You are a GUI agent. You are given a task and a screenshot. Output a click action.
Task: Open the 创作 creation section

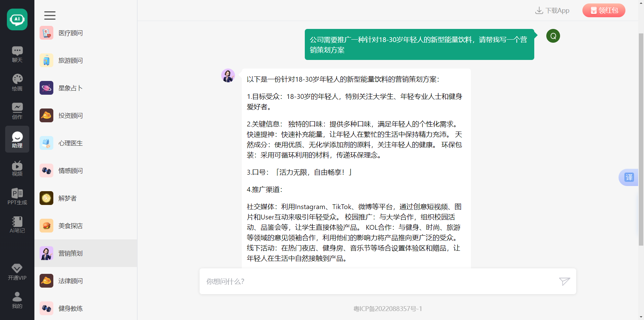[x=17, y=111]
